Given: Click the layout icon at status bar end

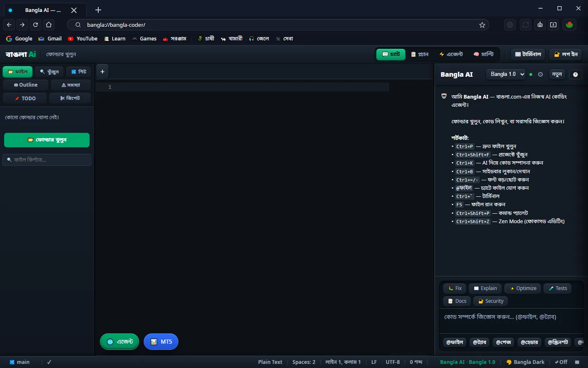Looking at the screenshot, I should tap(577, 362).
